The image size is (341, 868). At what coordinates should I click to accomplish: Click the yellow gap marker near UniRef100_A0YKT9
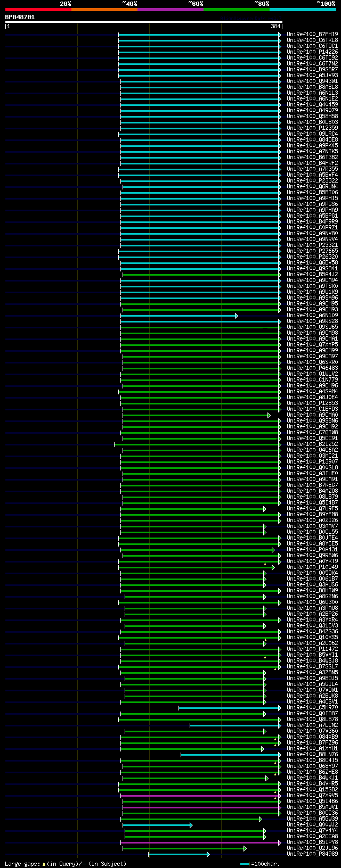(x=265, y=563)
